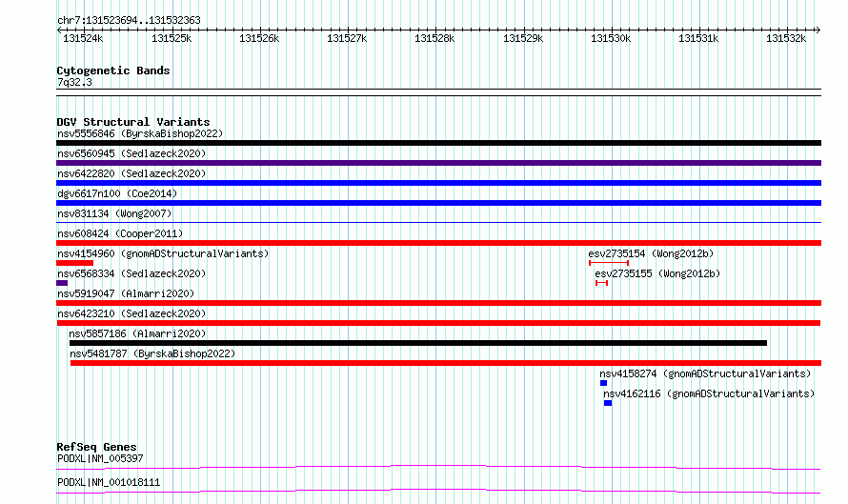This screenshot has height=504, width=848.
Task: Click the 131531k ruler tick label
Action: point(698,38)
